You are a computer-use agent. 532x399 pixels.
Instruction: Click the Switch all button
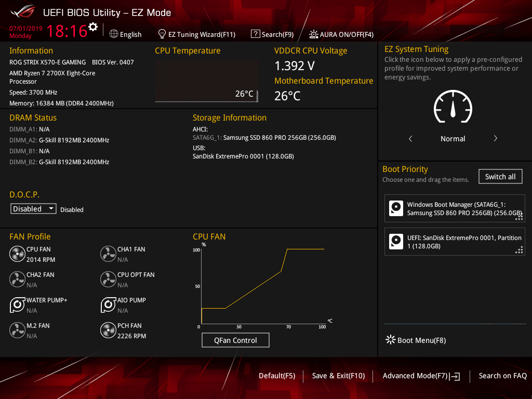(500, 177)
